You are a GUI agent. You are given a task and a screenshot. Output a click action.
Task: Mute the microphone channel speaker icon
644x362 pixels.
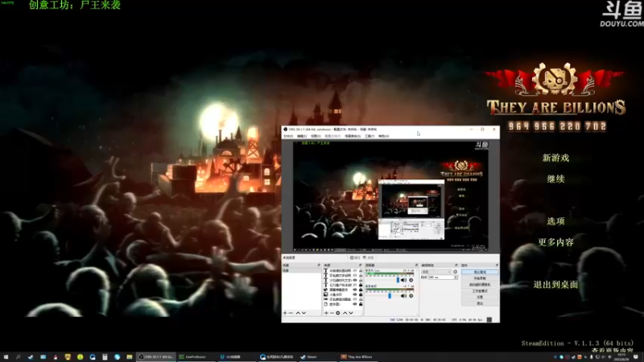coord(403,280)
